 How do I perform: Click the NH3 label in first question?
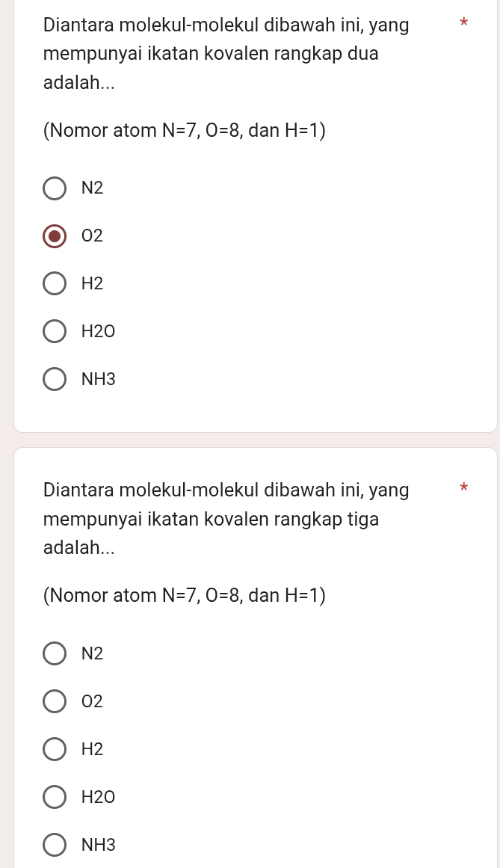pyautogui.click(x=99, y=380)
